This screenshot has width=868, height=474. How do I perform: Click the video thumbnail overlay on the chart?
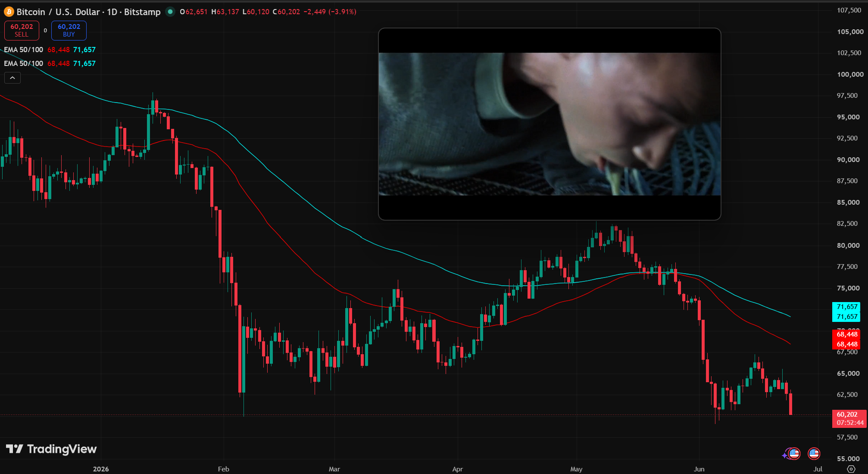click(x=550, y=124)
